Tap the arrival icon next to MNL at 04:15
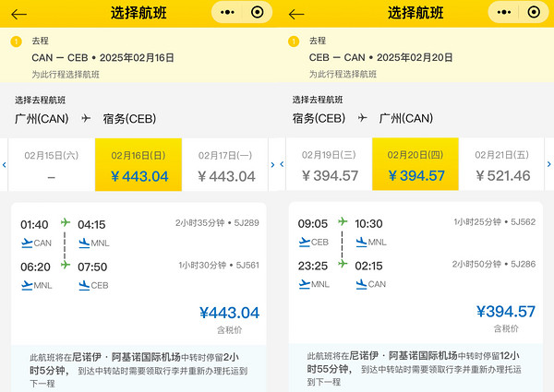 [x=84, y=244]
